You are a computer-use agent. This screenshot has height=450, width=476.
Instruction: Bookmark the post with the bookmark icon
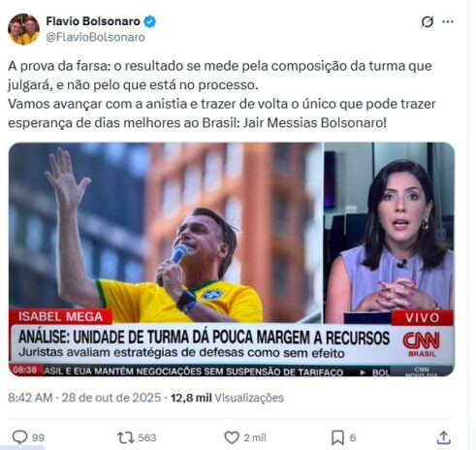click(337, 437)
